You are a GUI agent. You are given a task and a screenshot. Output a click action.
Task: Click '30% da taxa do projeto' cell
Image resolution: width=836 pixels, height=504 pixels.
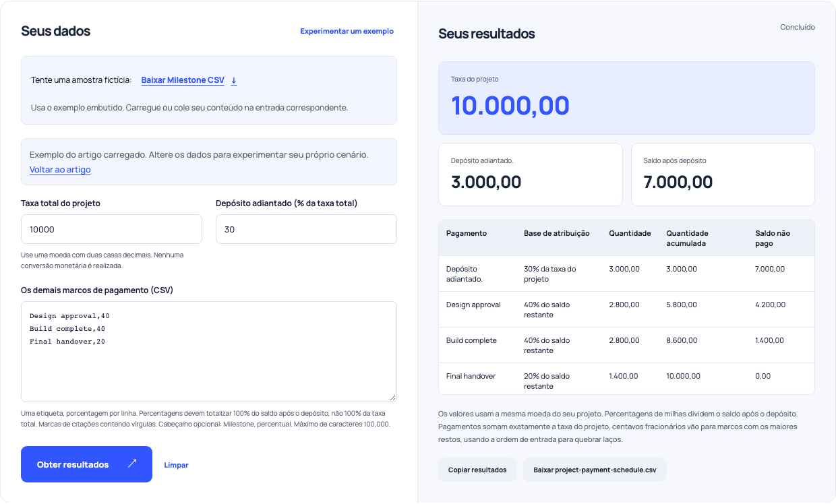(550, 274)
